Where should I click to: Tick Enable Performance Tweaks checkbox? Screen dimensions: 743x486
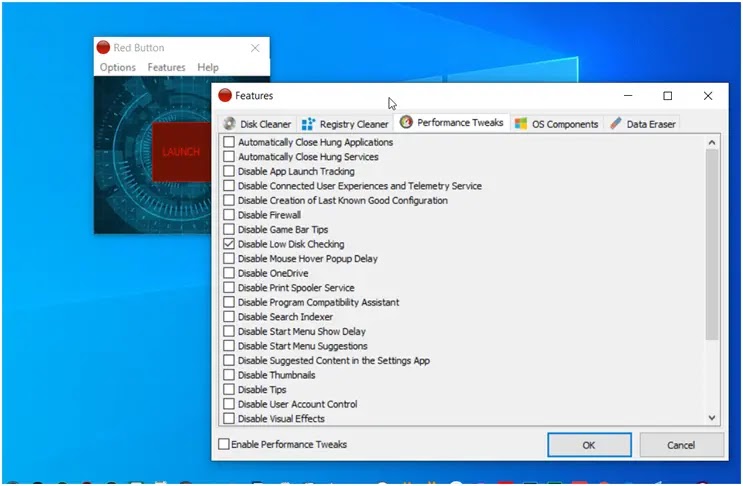(x=224, y=444)
